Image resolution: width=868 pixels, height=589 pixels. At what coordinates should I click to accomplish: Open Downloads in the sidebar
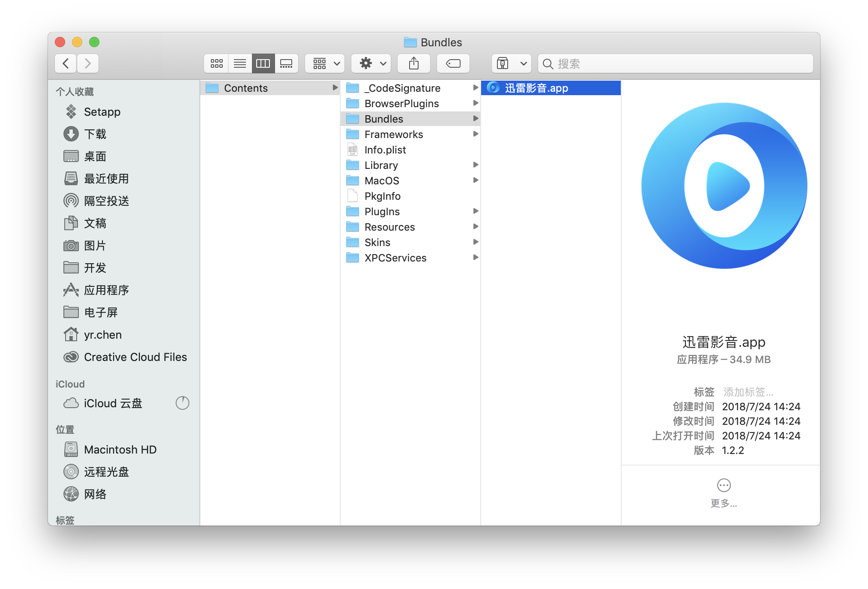coord(95,134)
